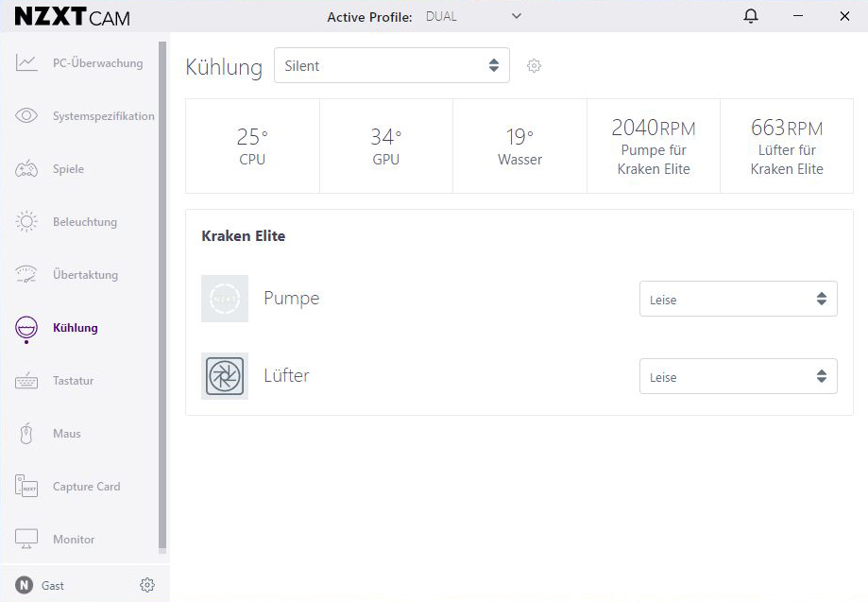Click the Lüfter fan thumbnail image
Image resolution: width=868 pixels, height=602 pixels.
(225, 376)
